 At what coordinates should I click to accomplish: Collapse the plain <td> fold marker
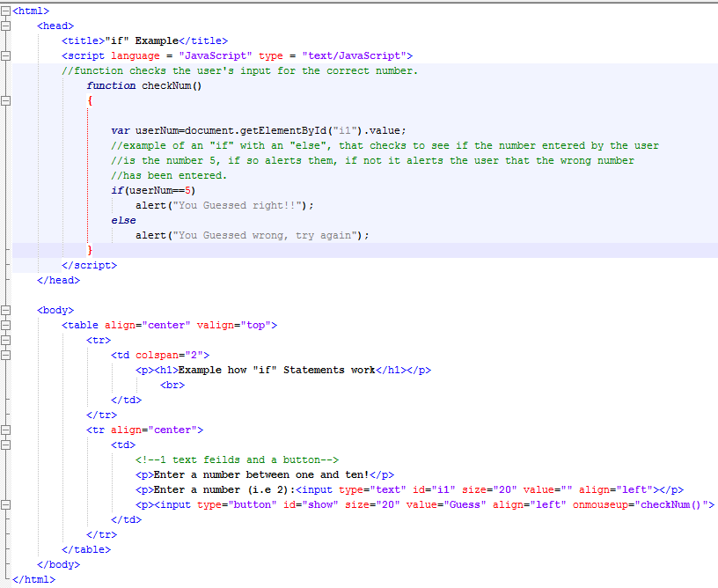click(x=5, y=445)
